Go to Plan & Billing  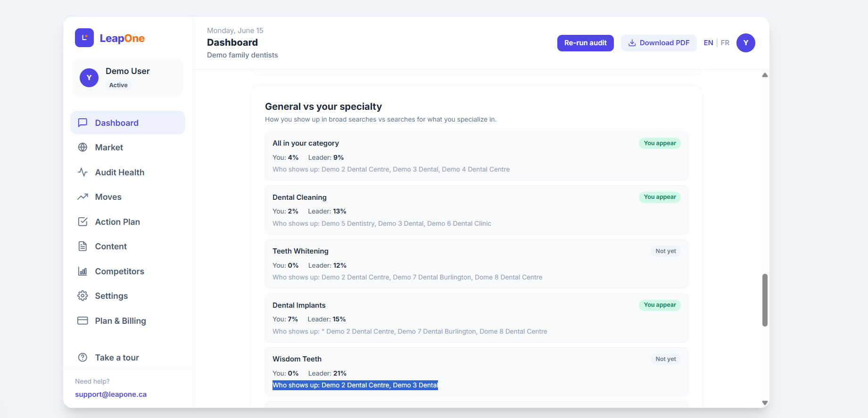128,320
